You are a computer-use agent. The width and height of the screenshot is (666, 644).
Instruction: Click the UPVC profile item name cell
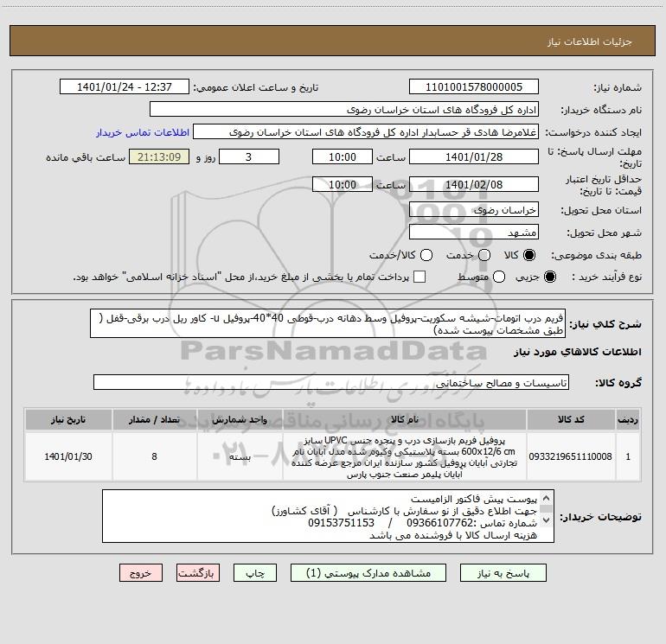(x=405, y=456)
